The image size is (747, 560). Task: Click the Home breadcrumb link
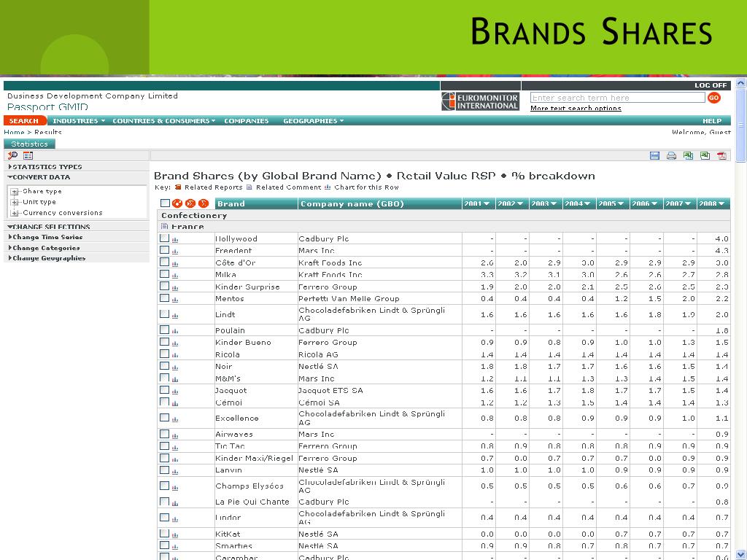(x=14, y=132)
